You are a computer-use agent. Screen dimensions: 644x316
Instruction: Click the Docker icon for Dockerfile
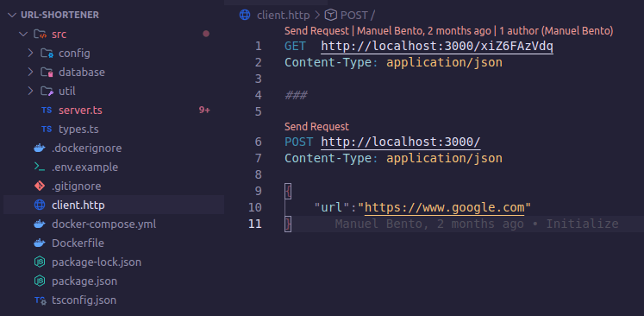[x=40, y=243]
